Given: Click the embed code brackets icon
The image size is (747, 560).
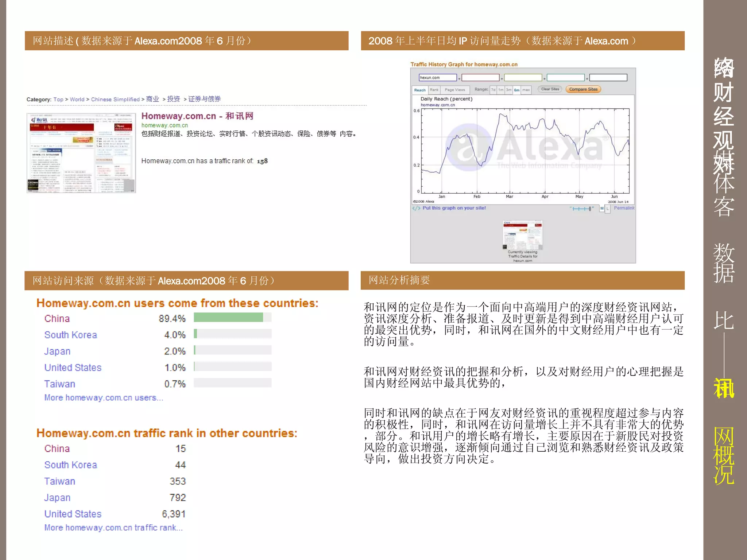Looking at the screenshot, I should [416, 208].
